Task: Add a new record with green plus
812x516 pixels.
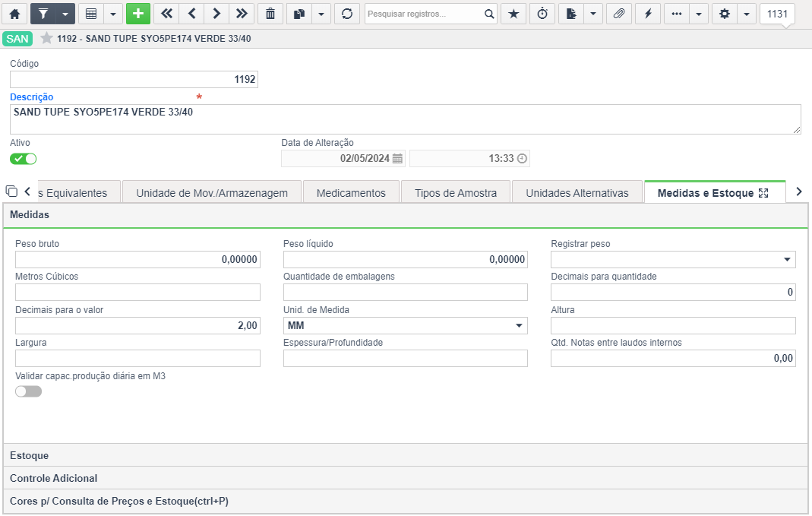Action: [x=138, y=14]
